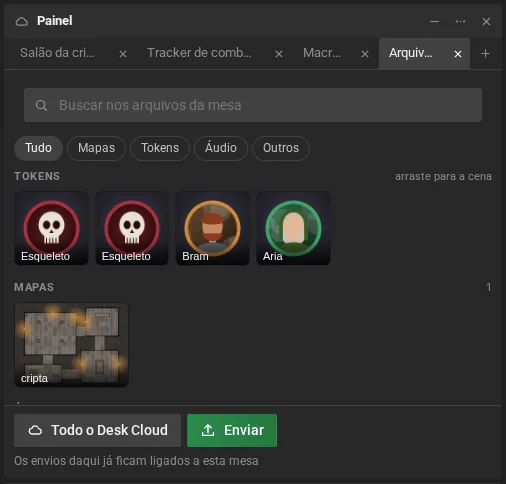
Task: Click the Os envios daqui note text
Action: click(136, 461)
